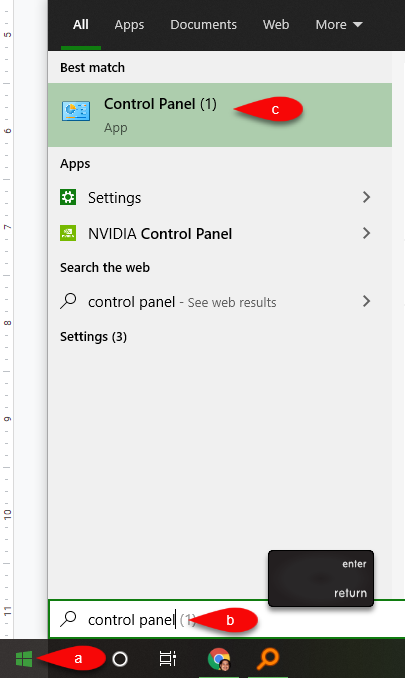The width and height of the screenshot is (405, 678).
Task: Expand the Settings result chevron
Action: pyautogui.click(x=367, y=197)
